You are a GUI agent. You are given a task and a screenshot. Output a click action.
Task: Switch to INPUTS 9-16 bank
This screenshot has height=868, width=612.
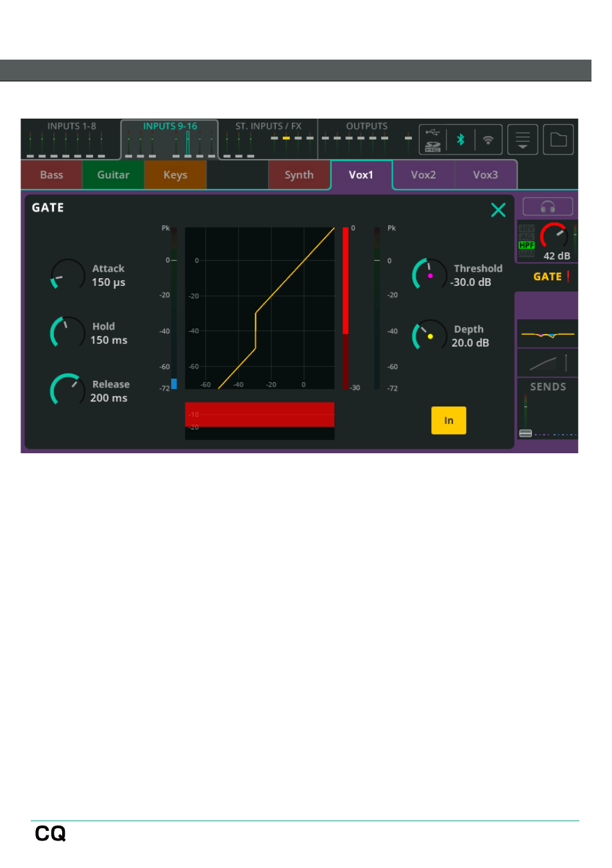pos(170,139)
